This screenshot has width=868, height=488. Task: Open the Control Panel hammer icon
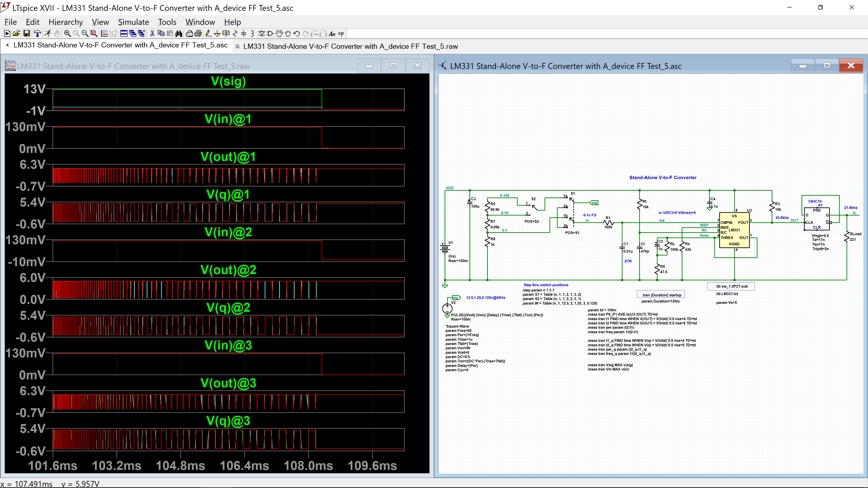(x=37, y=33)
